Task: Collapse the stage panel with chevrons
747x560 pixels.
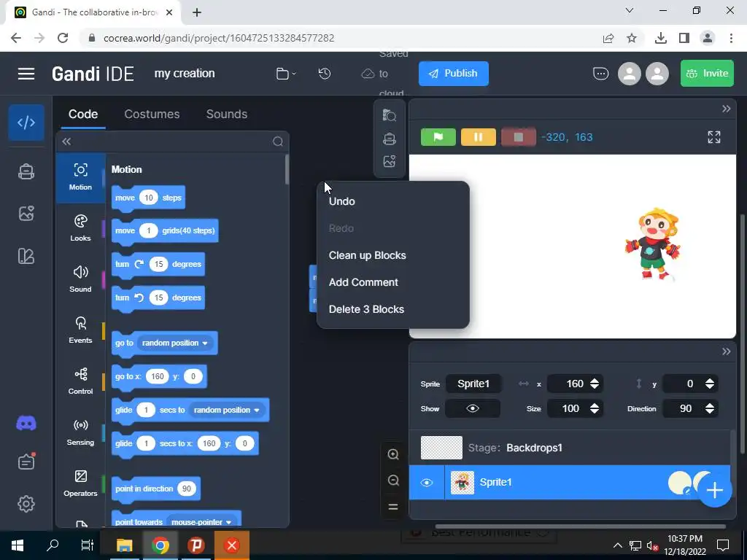Action: point(726,109)
